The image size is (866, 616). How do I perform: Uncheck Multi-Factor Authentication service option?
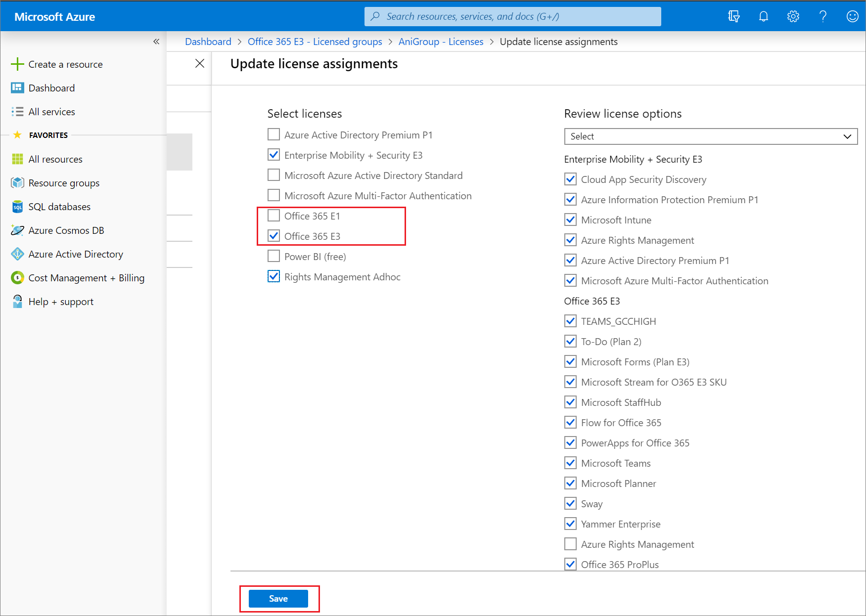click(x=570, y=280)
